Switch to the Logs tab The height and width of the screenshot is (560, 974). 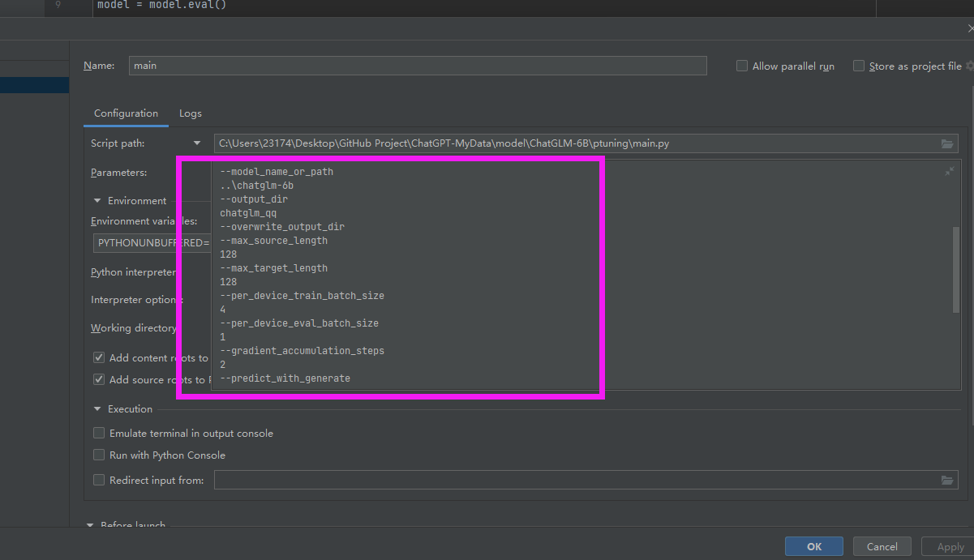tap(191, 113)
